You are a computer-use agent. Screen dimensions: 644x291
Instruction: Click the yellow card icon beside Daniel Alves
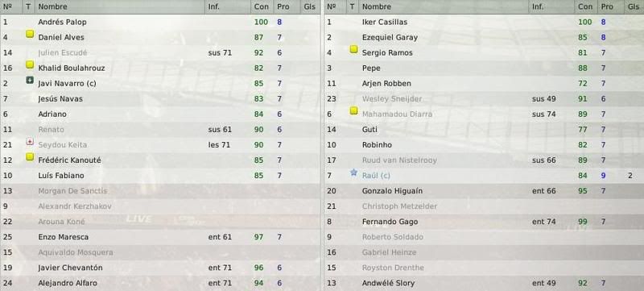30,34
